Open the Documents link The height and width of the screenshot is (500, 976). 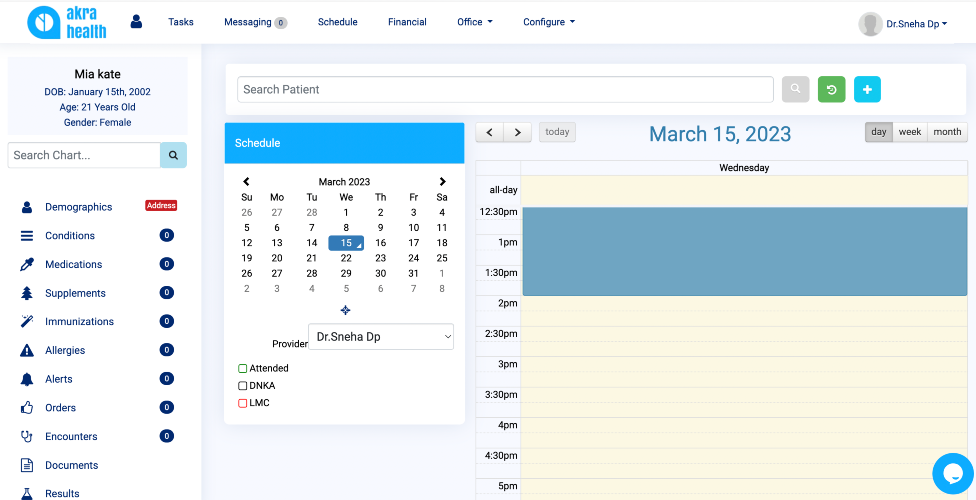coord(72,465)
